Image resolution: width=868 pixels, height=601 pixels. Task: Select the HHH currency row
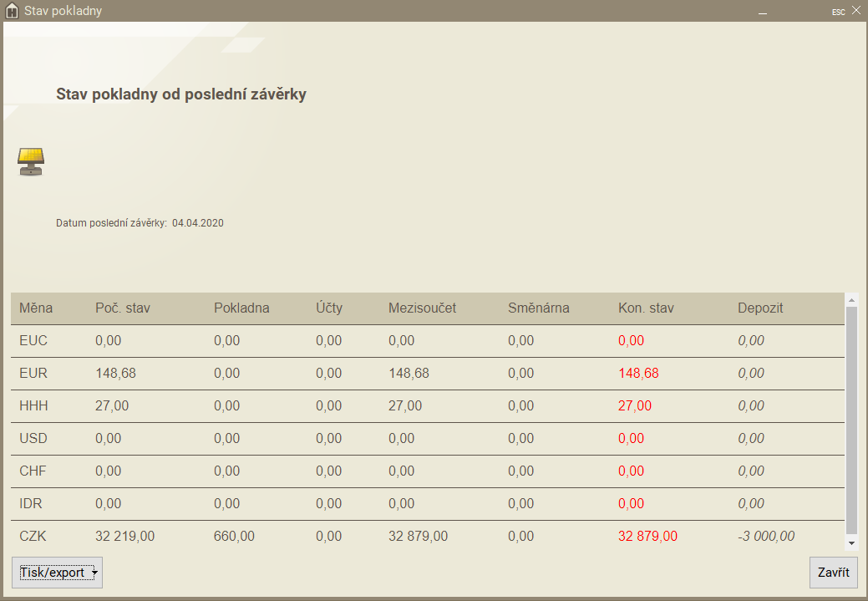(x=33, y=405)
